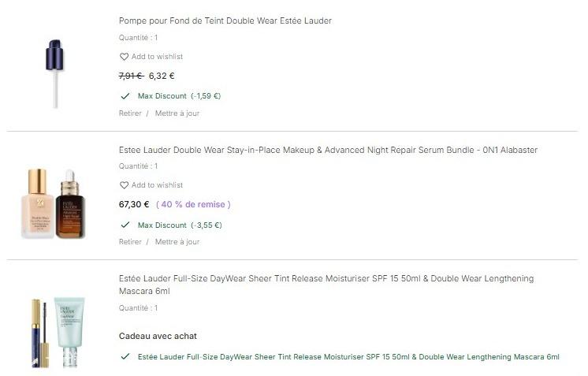Open Double Wear Stay-in-Place Bundle title
588x376 pixels.
click(328, 150)
